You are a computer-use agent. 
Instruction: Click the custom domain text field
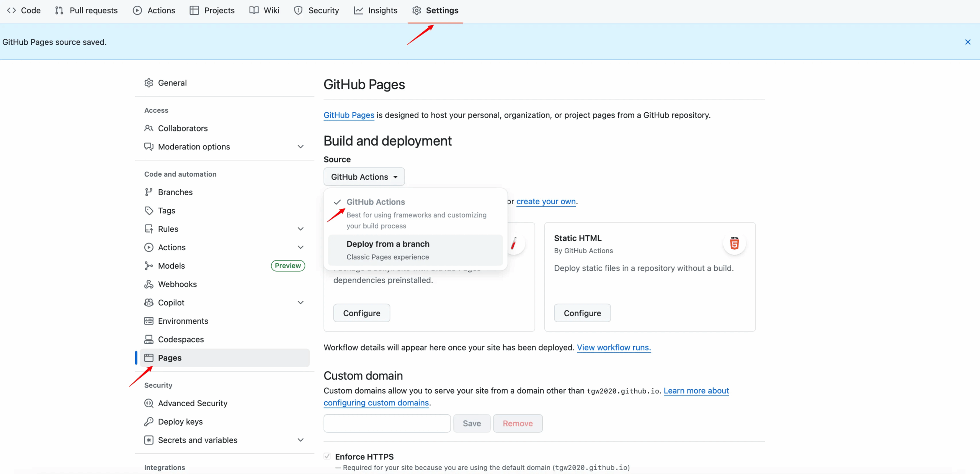387,423
